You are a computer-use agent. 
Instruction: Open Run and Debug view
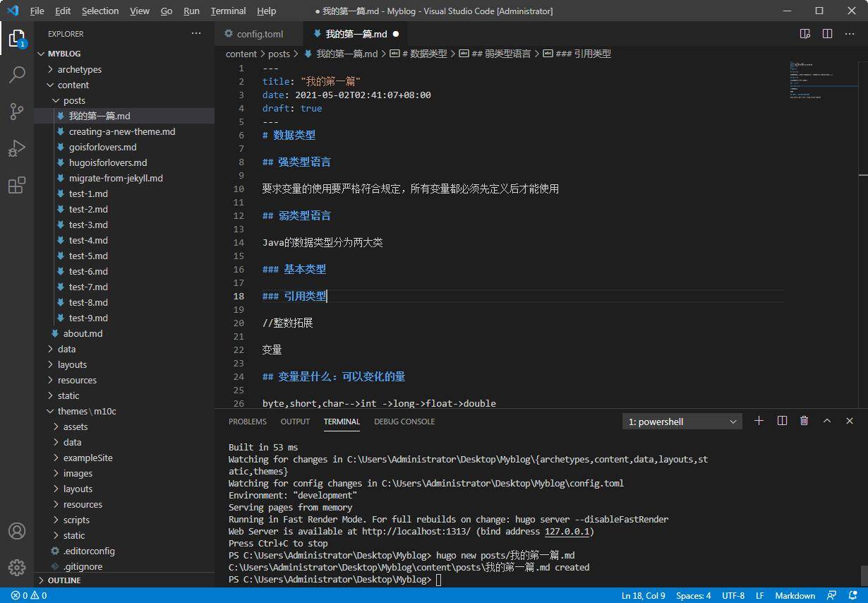17,148
